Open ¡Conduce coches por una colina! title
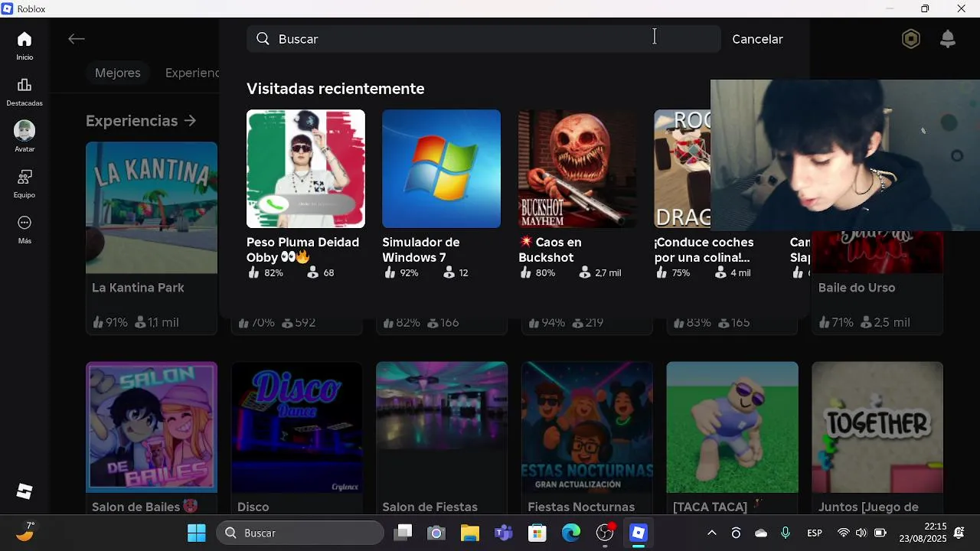 [x=704, y=249]
